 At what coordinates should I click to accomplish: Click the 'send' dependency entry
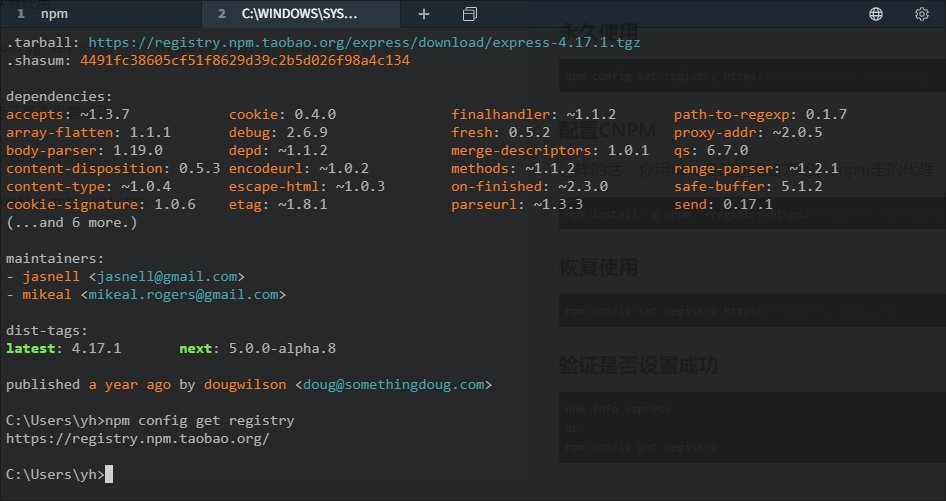(x=723, y=205)
